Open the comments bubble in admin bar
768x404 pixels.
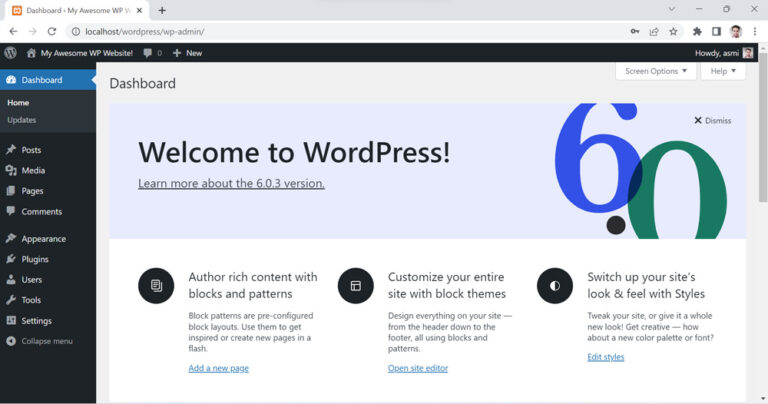point(152,52)
